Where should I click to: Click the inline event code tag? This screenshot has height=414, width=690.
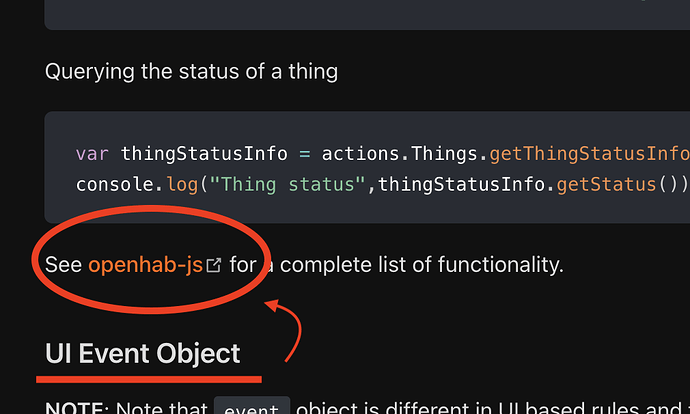click(x=252, y=407)
